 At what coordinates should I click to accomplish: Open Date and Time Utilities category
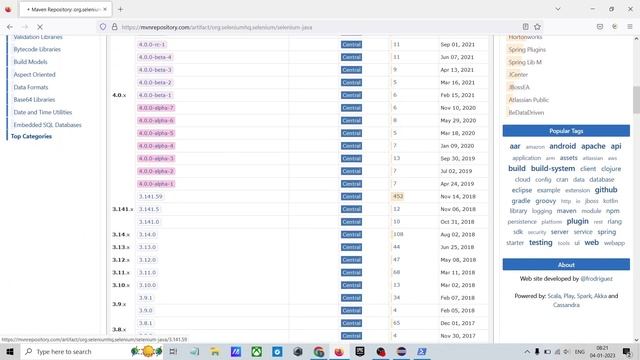pyautogui.click(x=42, y=112)
